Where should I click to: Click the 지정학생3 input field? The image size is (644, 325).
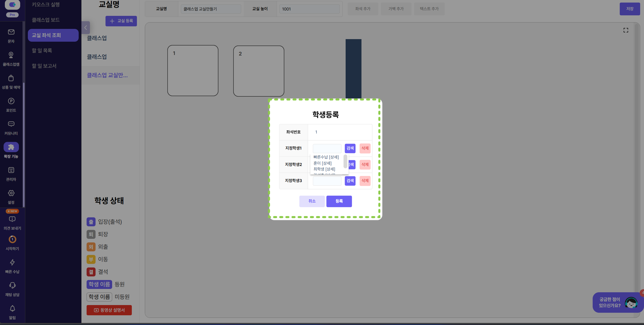(327, 181)
